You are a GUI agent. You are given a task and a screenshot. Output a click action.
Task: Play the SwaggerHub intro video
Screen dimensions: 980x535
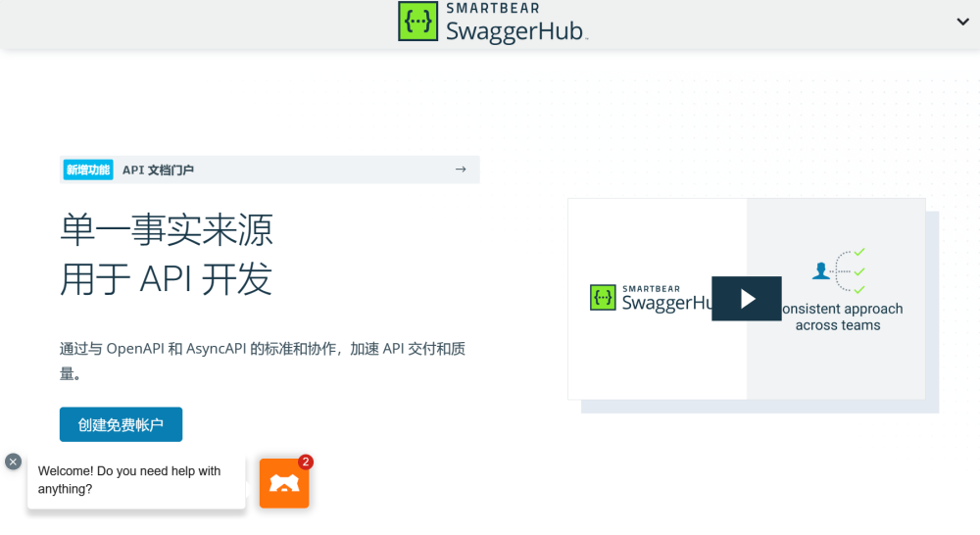point(746,299)
